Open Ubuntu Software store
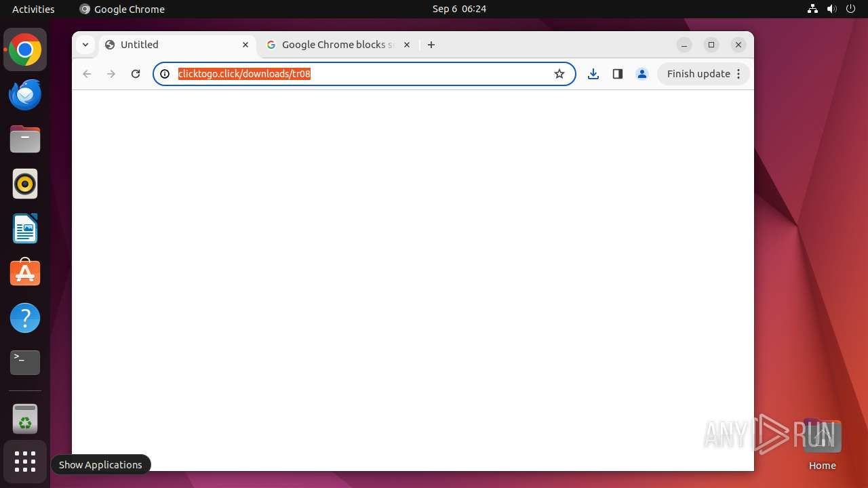This screenshot has width=868, height=488. pos(25,273)
